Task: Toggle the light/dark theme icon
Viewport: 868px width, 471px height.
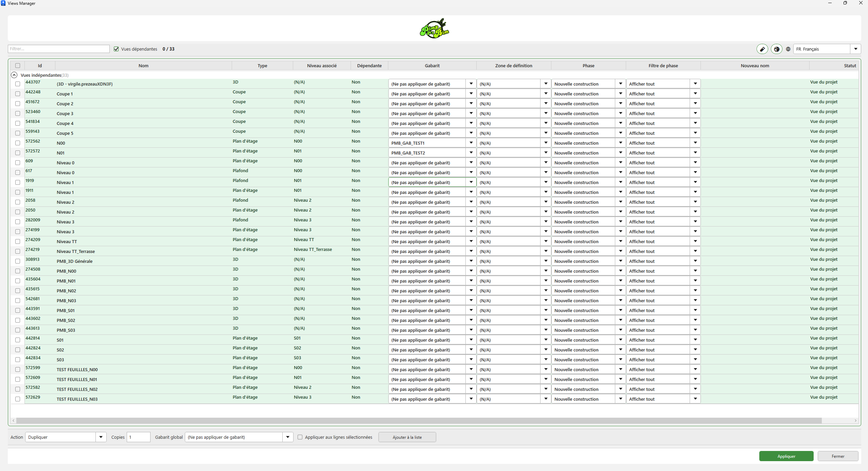Action: 777,49
